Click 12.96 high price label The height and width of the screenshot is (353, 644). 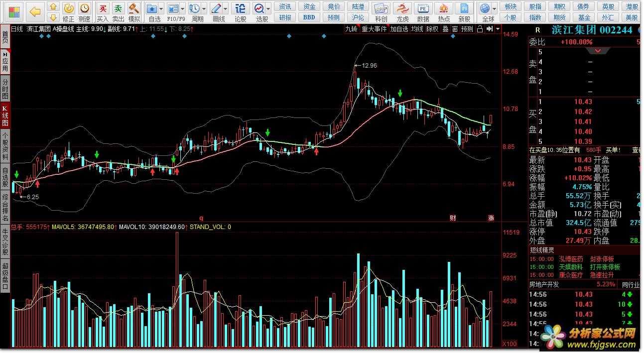click(369, 65)
